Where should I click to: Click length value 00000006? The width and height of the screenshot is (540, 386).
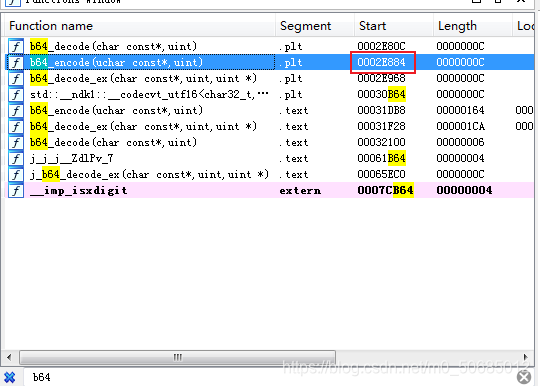click(x=460, y=143)
